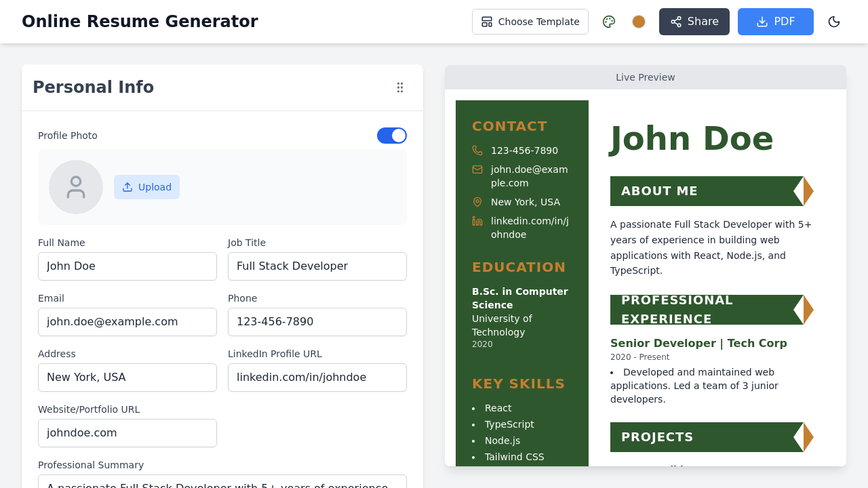Screen dimensions: 868x488
Task: Click the Share button
Action: 694,22
